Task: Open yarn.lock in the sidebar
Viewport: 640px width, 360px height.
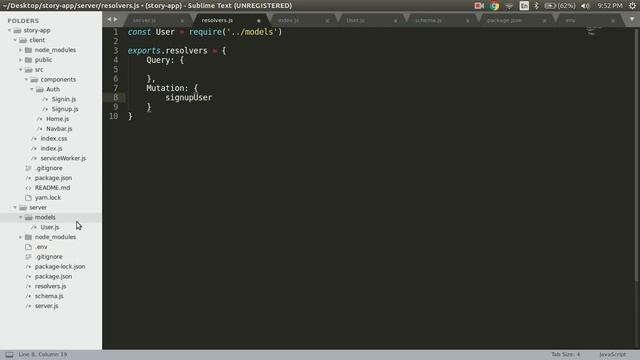Action: tap(48, 197)
